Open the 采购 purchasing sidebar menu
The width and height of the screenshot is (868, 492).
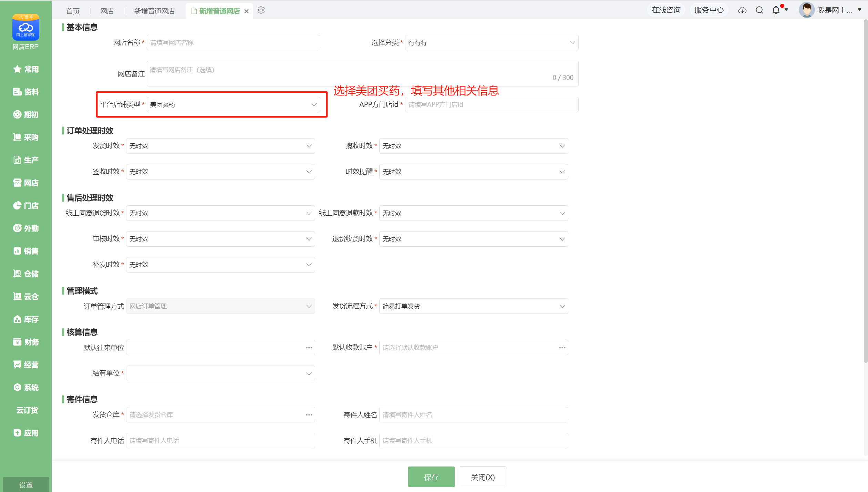click(x=26, y=137)
